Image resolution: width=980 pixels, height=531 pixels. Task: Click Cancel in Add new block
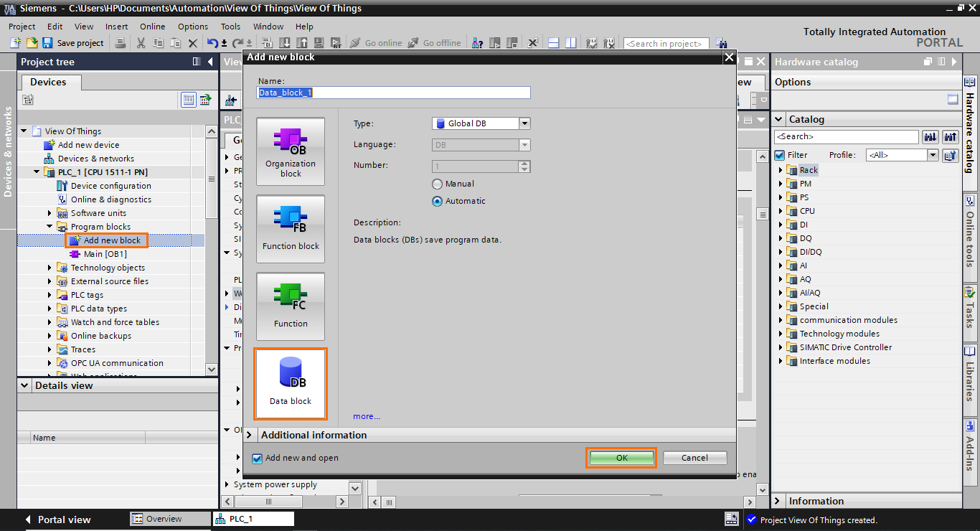click(x=694, y=458)
